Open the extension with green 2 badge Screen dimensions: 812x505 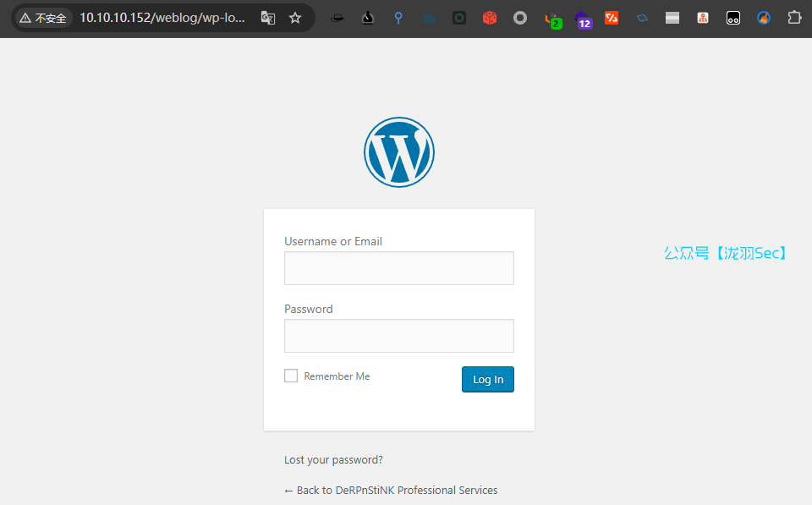pos(552,19)
